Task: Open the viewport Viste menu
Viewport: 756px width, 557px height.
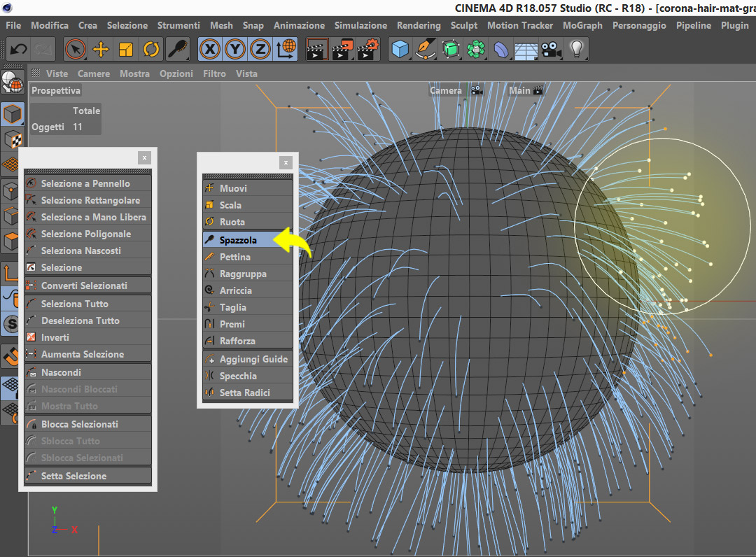Action: 57,73
